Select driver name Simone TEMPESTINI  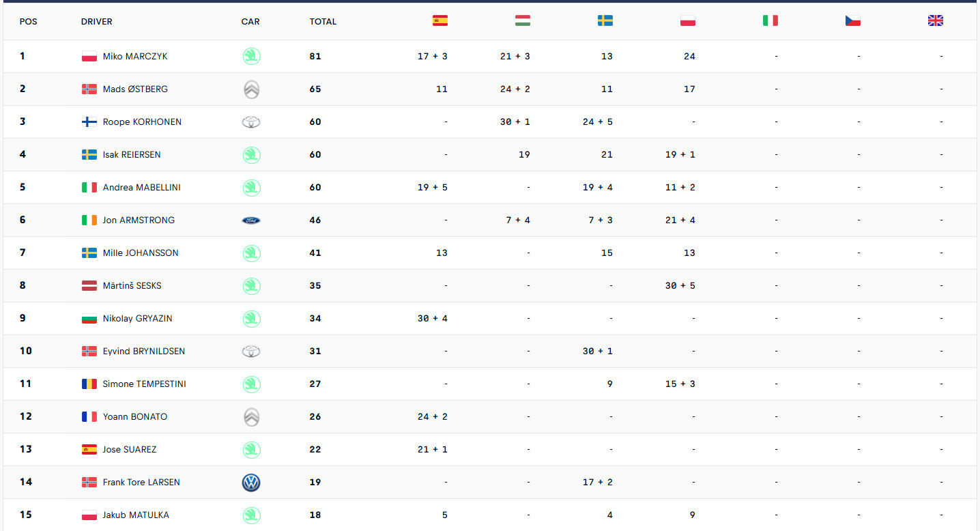144,384
